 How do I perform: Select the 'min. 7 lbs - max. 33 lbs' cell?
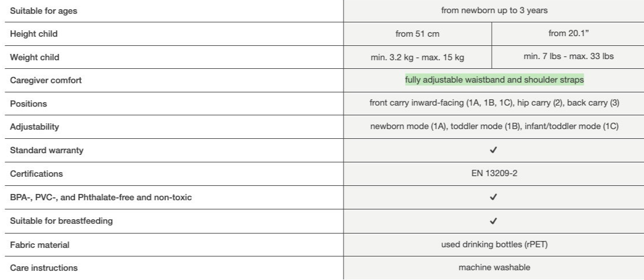(567, 57)
